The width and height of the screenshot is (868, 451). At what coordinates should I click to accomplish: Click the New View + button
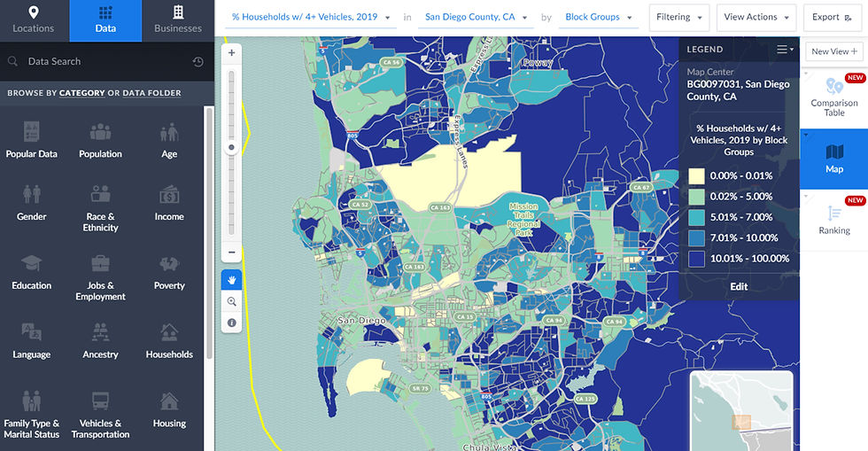[x=834, y=51]
